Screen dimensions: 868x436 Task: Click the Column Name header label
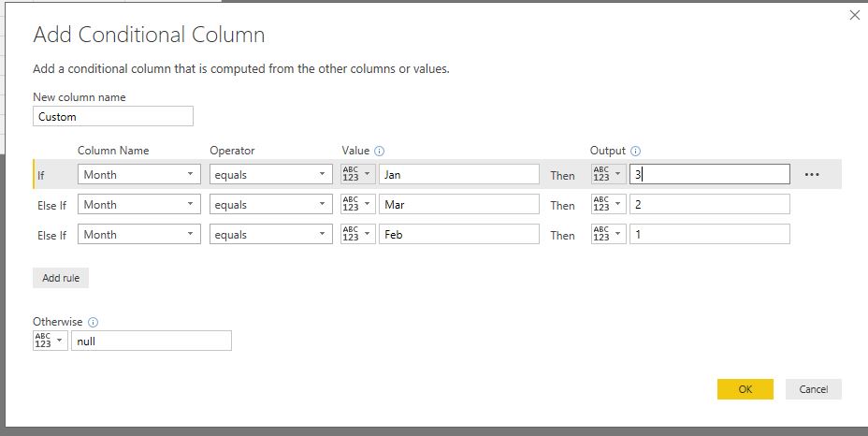point(113,151)
